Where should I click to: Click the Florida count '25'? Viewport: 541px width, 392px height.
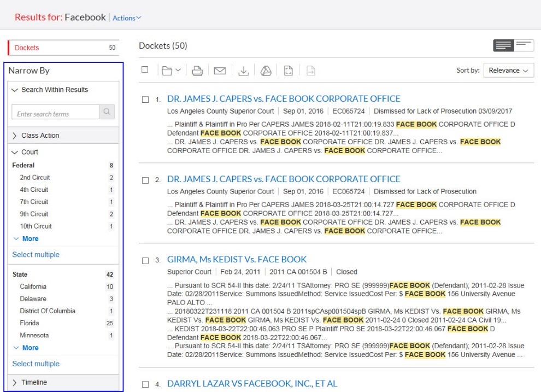point(110,323)
